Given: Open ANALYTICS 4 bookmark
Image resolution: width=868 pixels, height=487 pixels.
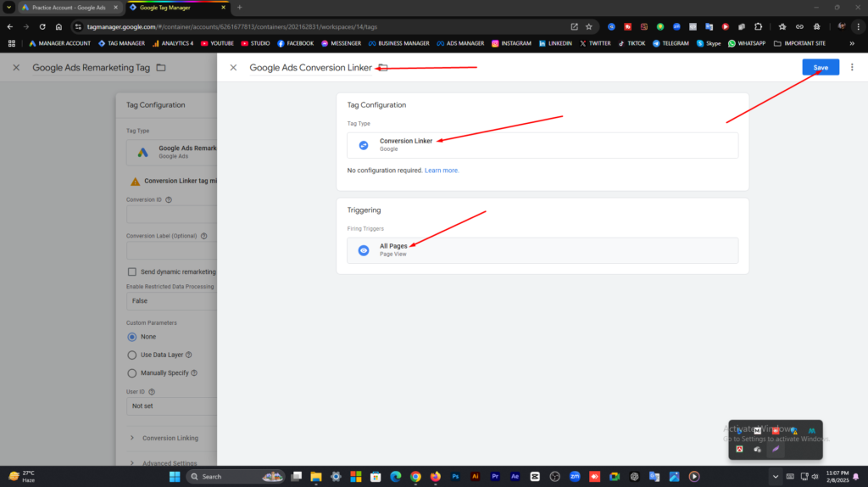Looking at the screenshot, I should (x=173, y=43).
